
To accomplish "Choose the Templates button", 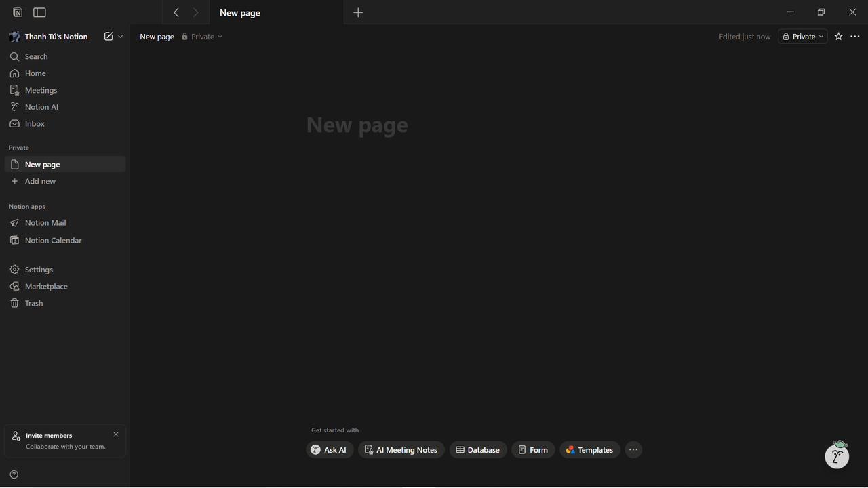I will (589, 450).
